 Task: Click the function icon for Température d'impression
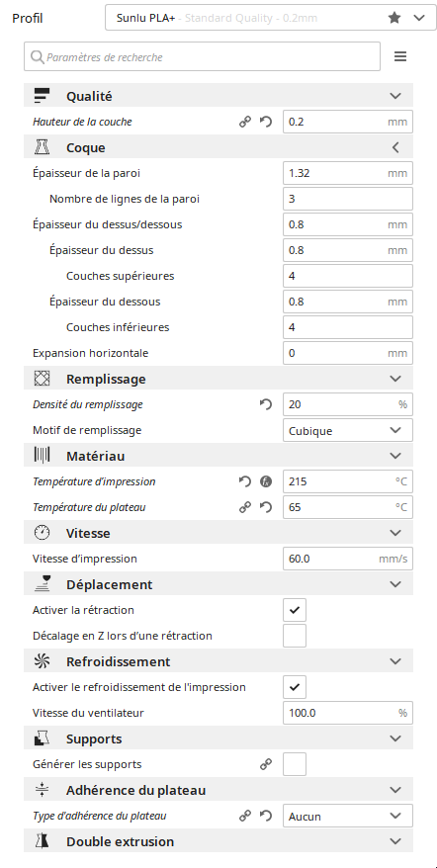point(266,481)
